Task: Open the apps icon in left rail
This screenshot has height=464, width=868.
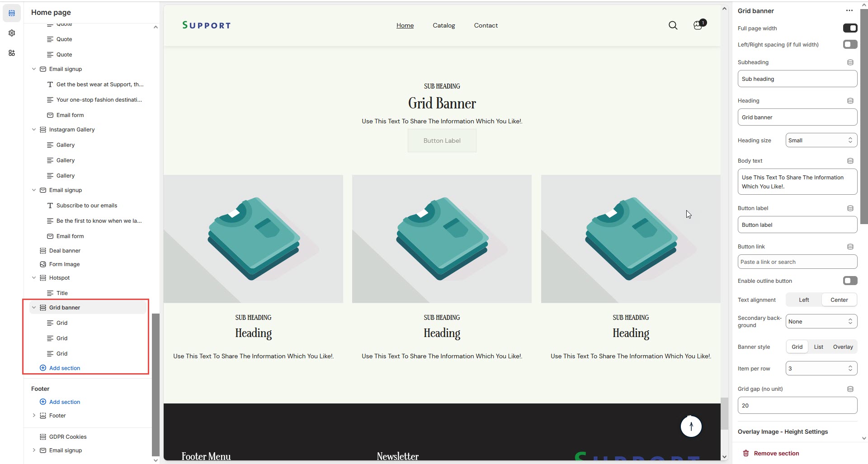Action: tap(12, 53)
